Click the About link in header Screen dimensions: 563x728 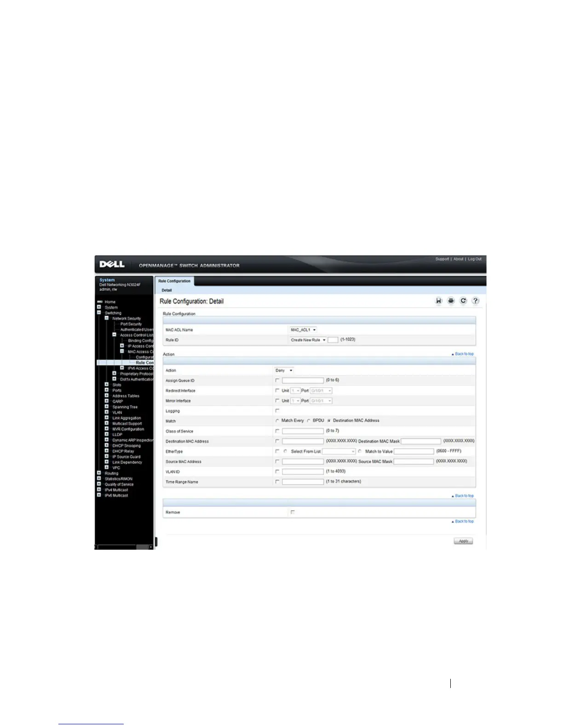click(x=459, y=259)
